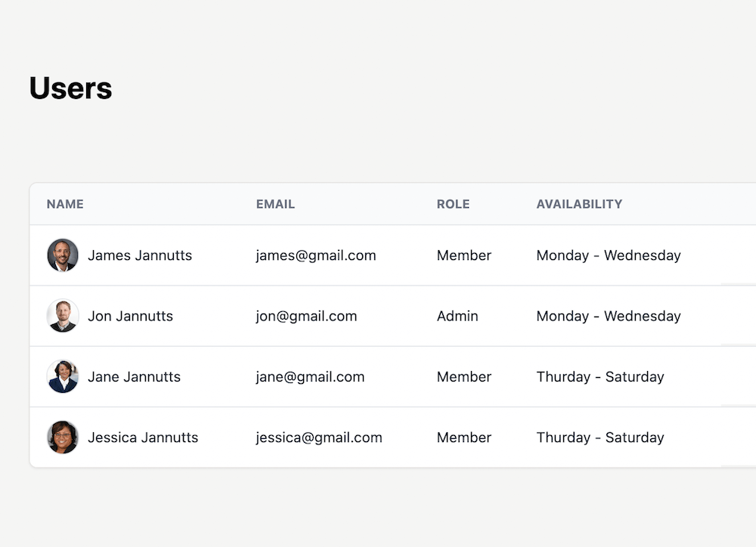The image size is (756, 547).
Task: Select the name Jessica Jannutts
Action: [143, 437]
